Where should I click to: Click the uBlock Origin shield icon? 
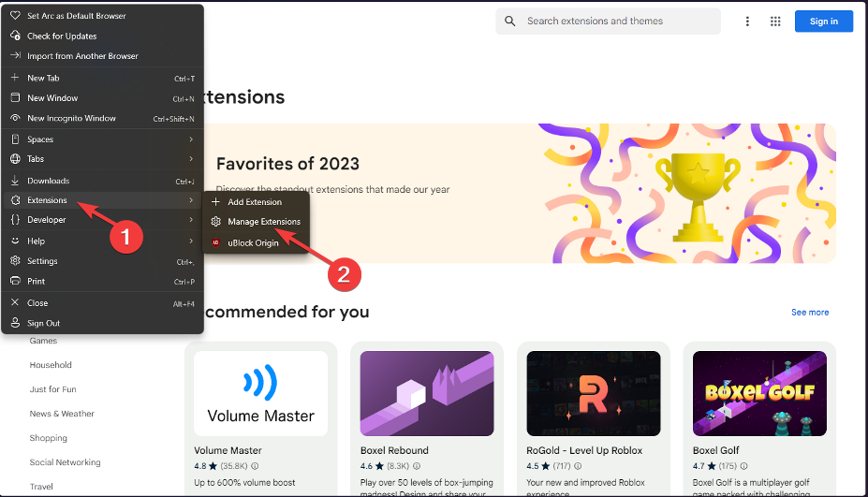(216, 242)
